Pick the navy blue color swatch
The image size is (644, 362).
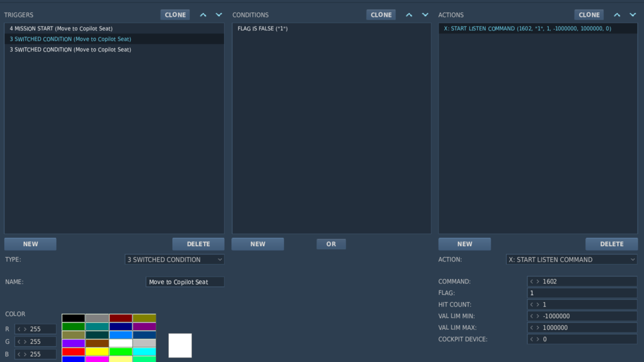120,327
